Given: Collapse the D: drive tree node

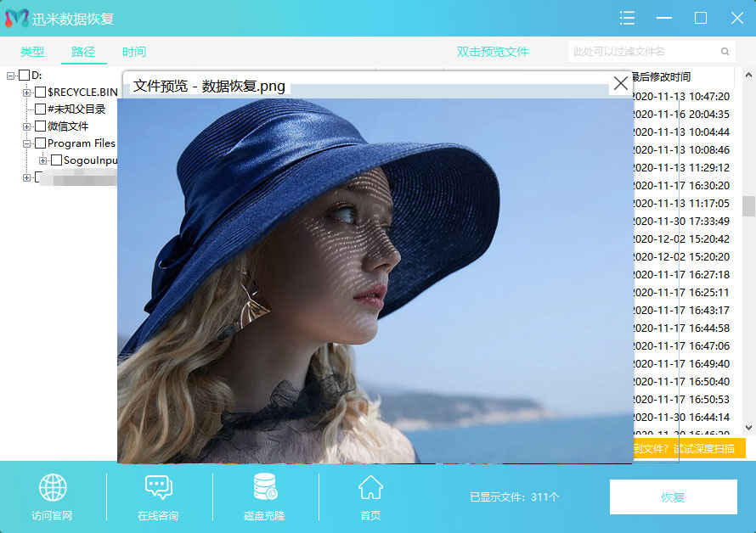Looking at the screenshot, I should 10,76.
